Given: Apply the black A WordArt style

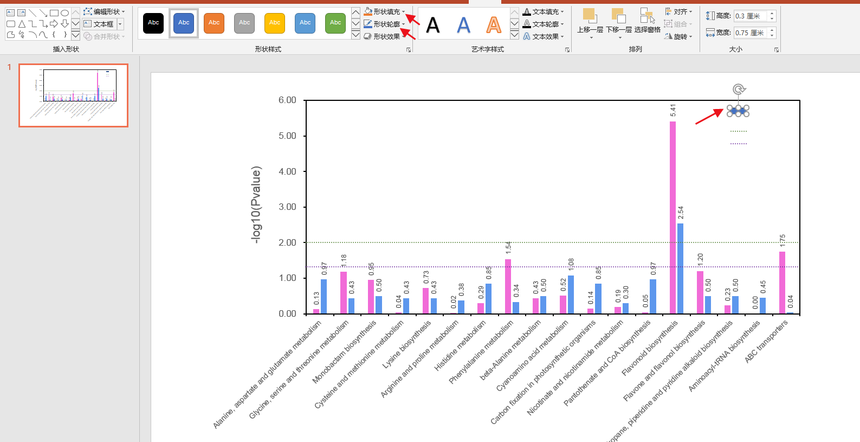Looking at the screenshot, I should pos(433,25).
